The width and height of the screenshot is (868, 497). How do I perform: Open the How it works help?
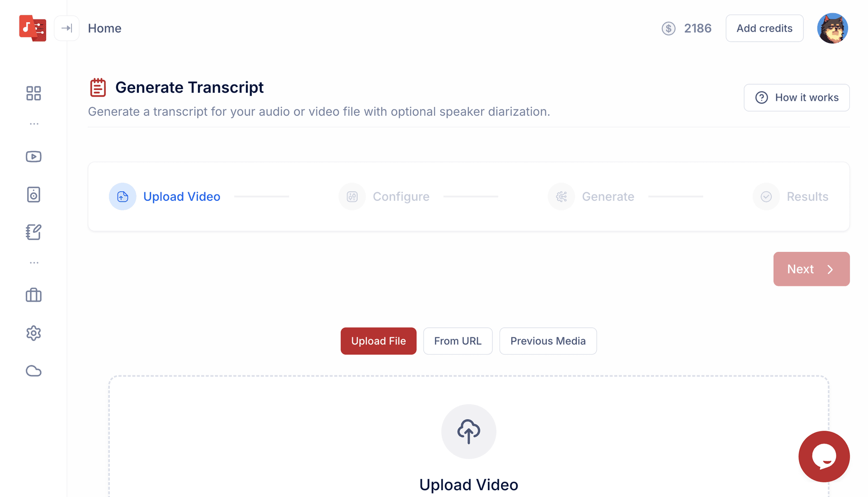click(797, 98)
